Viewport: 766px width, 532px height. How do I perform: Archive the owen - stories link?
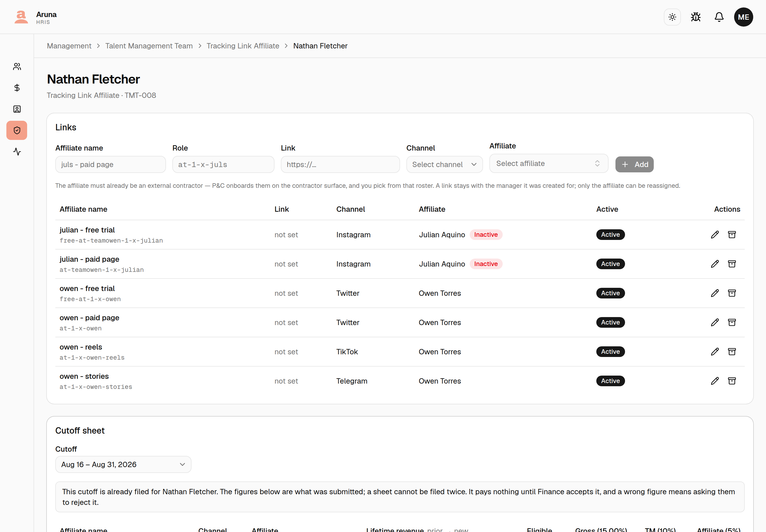tap(732, 381)
